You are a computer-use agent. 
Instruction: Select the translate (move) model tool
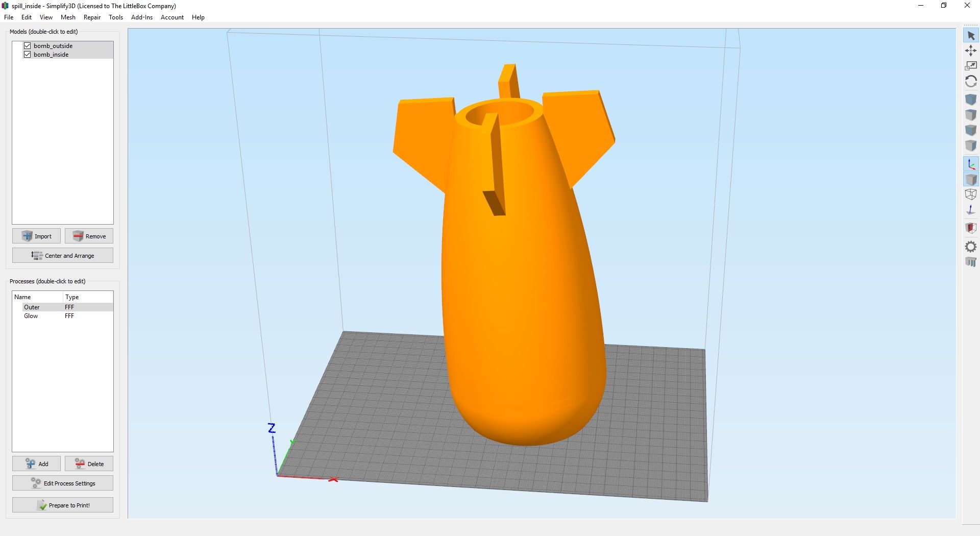[971, 51]
